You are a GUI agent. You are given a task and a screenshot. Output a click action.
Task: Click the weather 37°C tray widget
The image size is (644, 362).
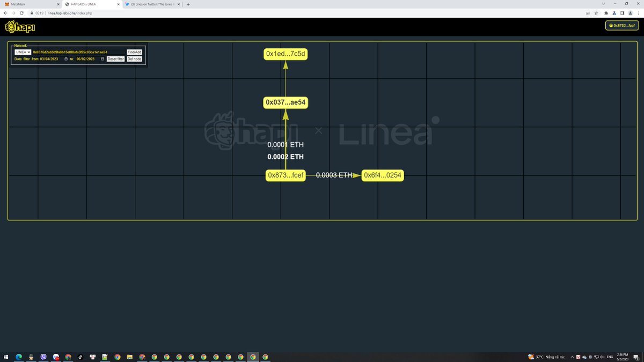point(546,357)
